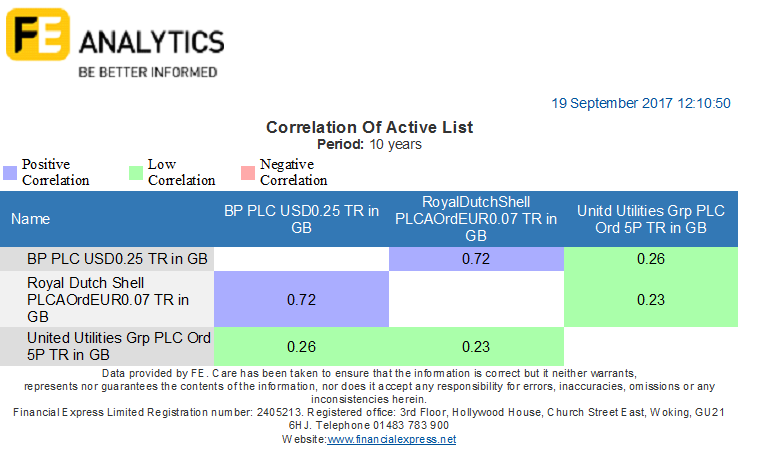Click the FE Analytics logo
The height and width of the screenshot is (453, 770).
115,43
